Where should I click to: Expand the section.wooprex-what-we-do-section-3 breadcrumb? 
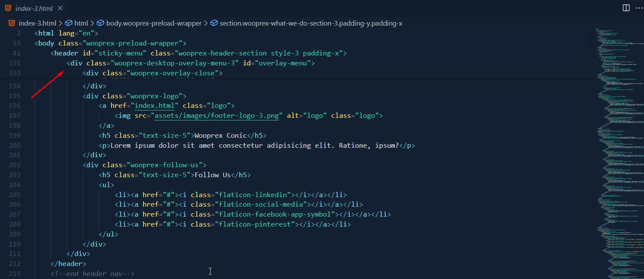(x=311, y=23)
